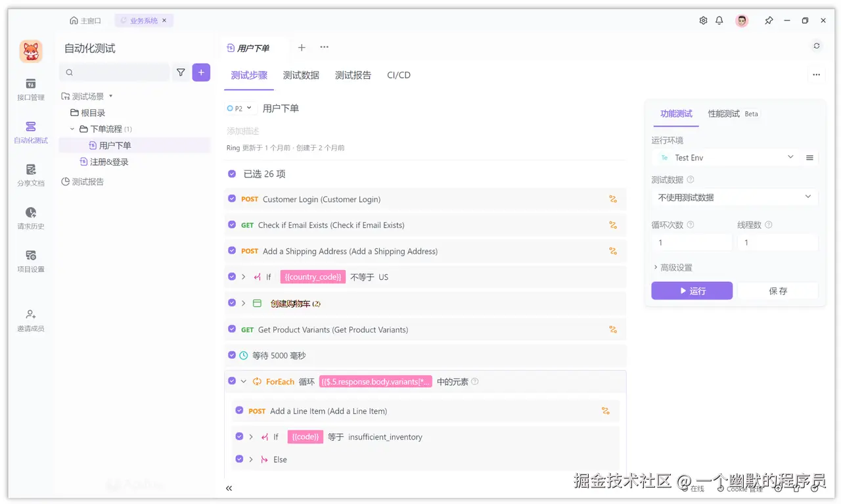勾选取消 Get Product Variants 步骤
The image size is (841, 504).
tap(231, 329)
